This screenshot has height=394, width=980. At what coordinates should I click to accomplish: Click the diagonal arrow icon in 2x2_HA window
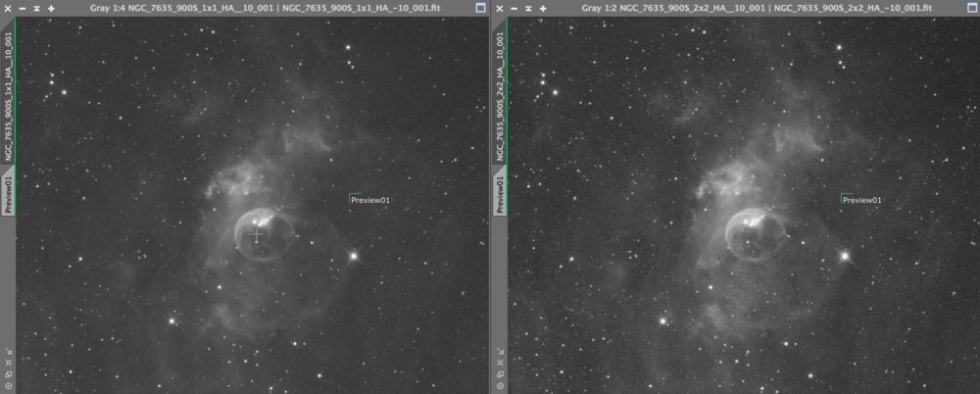point(500,352)
